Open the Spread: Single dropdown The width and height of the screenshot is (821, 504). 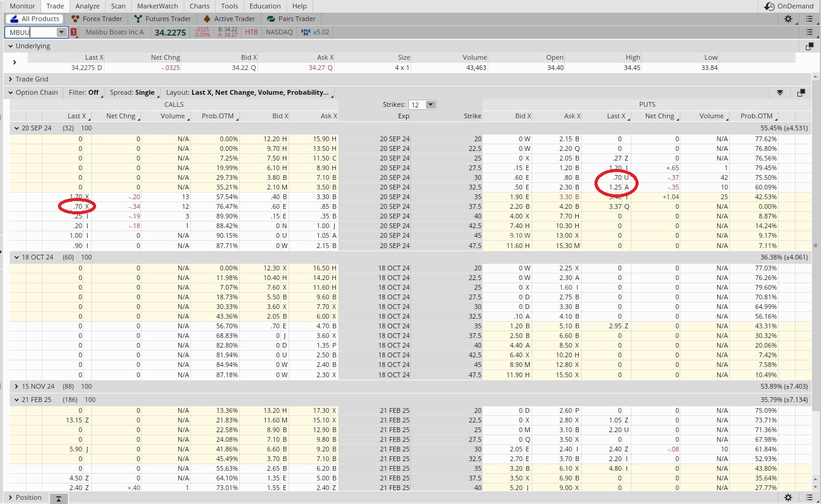(x=134, y=93)
